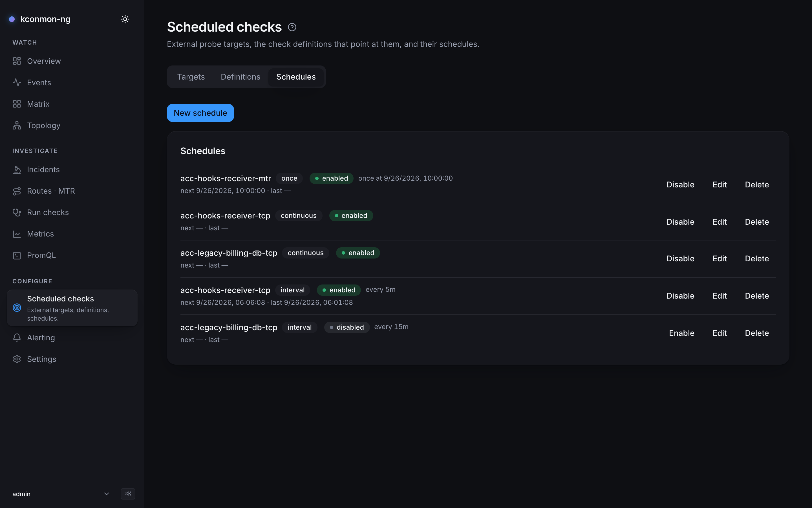Open the Overview dashboard icon
This screenshot has width=812, height=508.
point(17,61)
